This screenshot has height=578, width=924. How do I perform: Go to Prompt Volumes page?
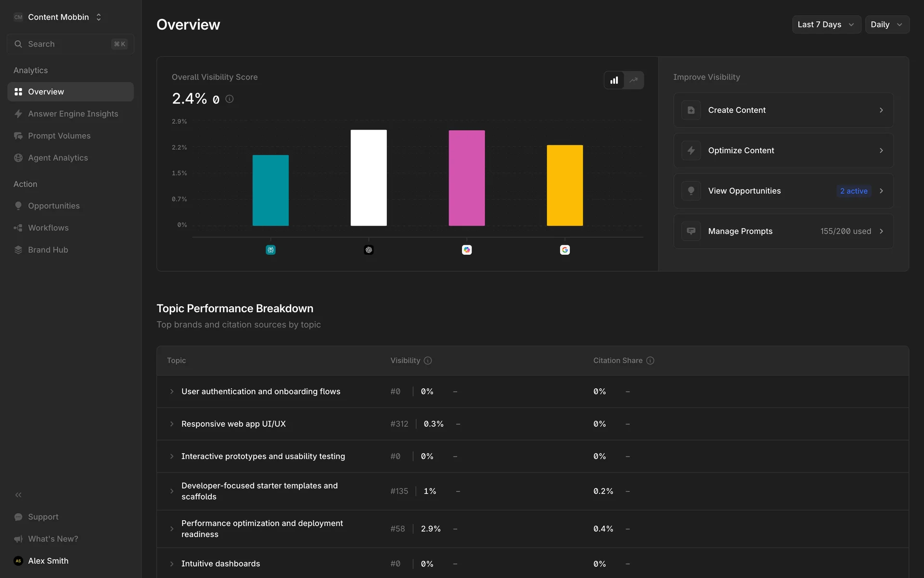point(59,136)
